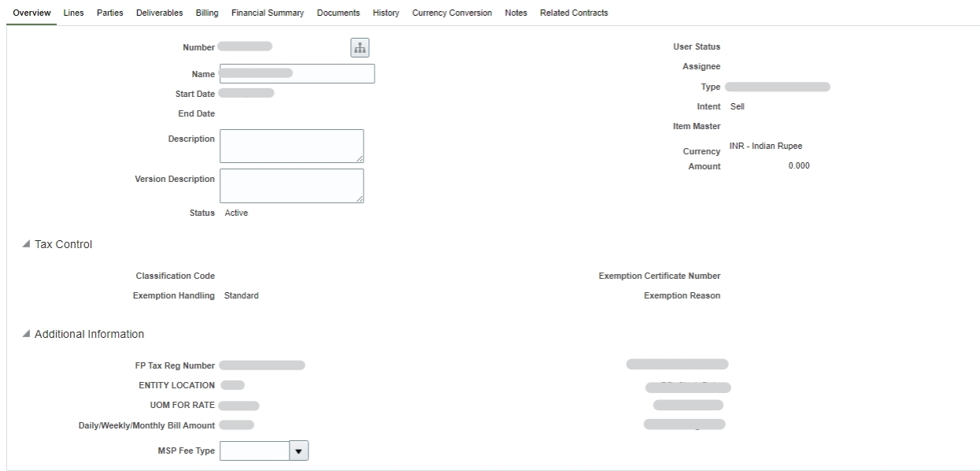Click the contract hierarchy icon beside Number
Viewport: 980px width, 471px height.
point(360,47)
